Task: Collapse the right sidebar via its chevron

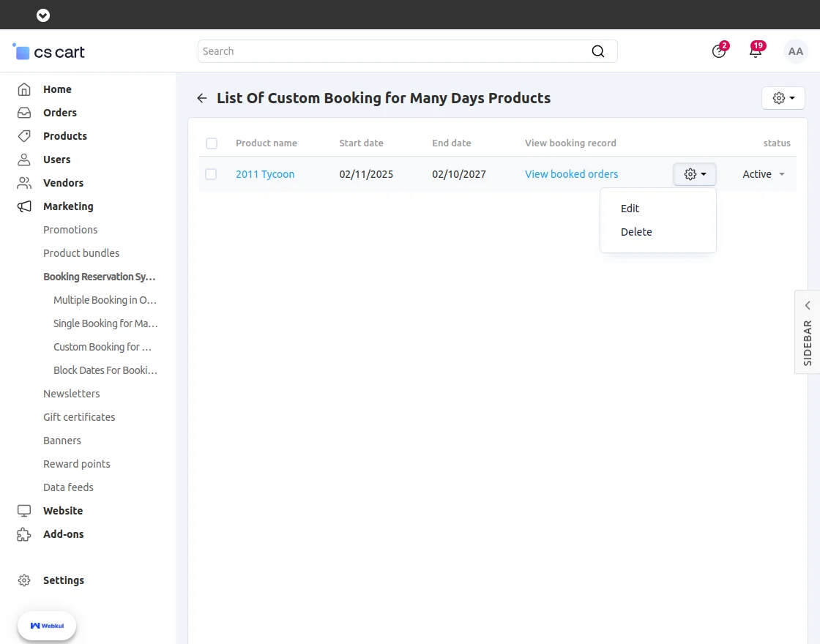Action: (807, 305)
